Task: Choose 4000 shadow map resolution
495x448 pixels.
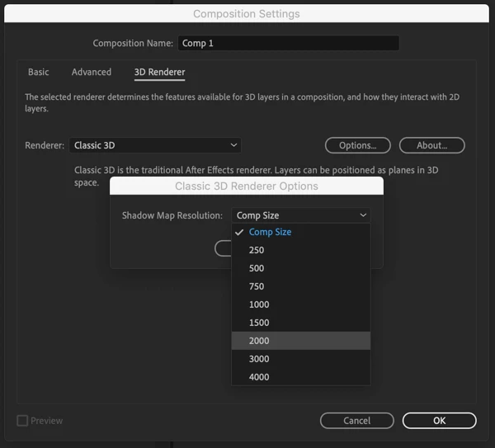Action: (301, 377)
